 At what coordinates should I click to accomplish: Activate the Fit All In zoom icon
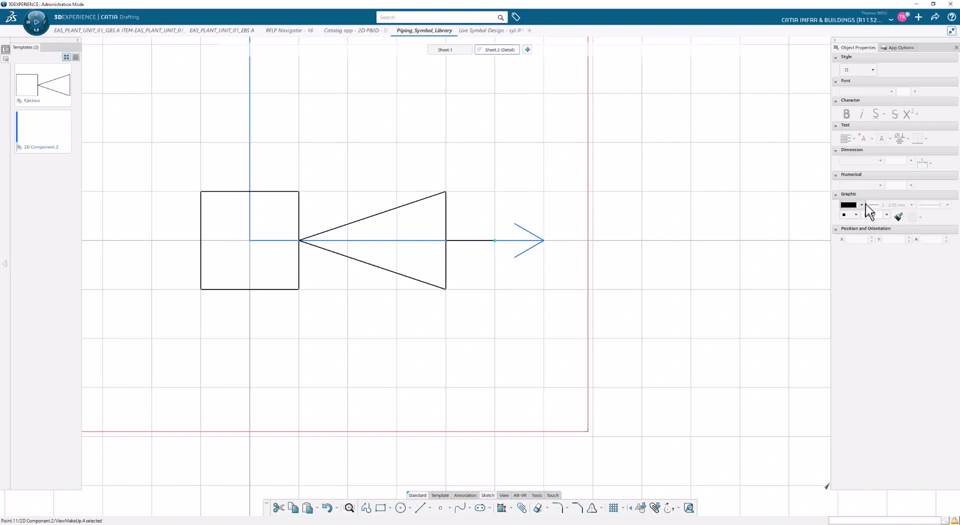pos(349,508)
